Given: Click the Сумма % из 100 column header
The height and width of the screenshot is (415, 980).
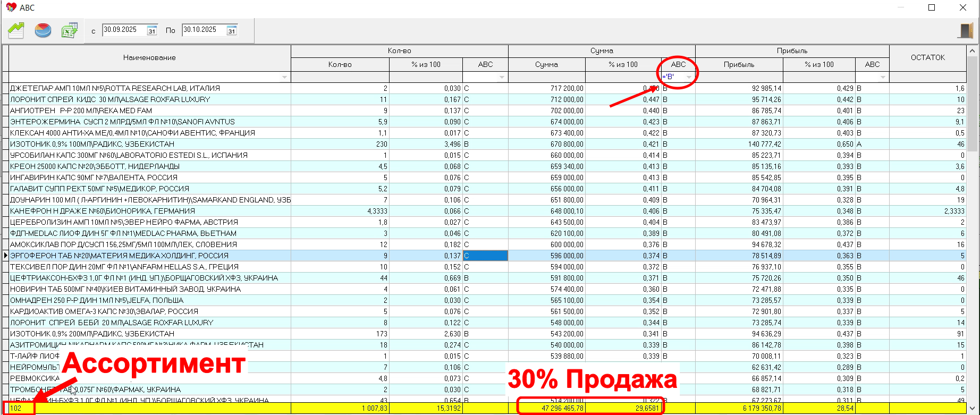Looking at the screenshot, I should [x=623, y=64].
